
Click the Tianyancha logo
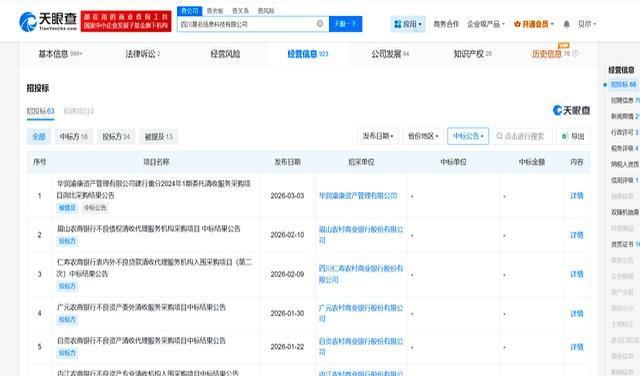click(x=48, y=21)
